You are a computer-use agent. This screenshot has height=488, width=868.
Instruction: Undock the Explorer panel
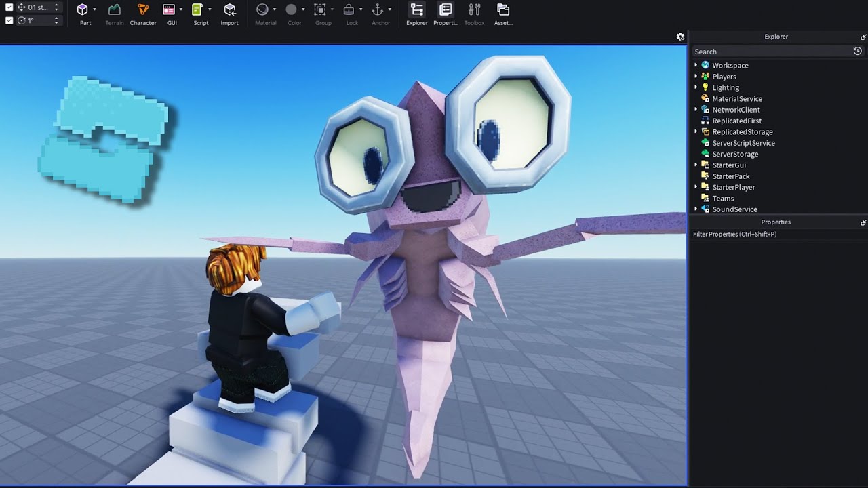pos(863,37)
